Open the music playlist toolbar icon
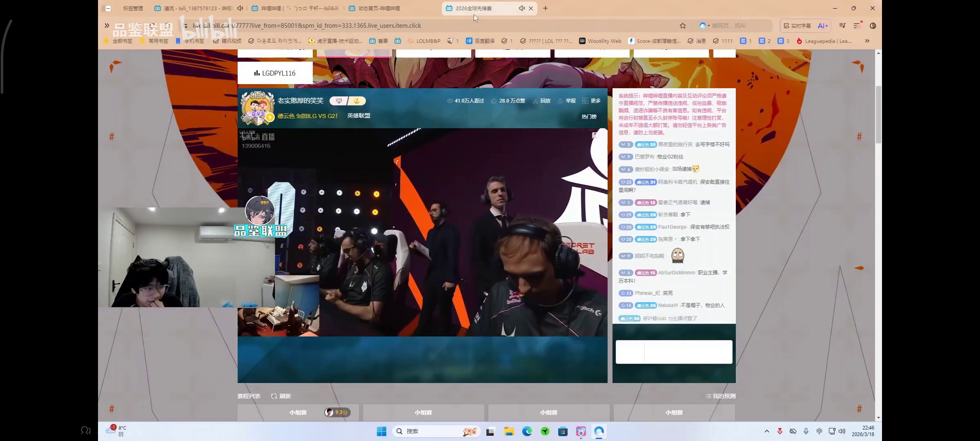Image resolution: width=980 pixels, height=441 pixels. pyautogui.click(x=842, y=26)
